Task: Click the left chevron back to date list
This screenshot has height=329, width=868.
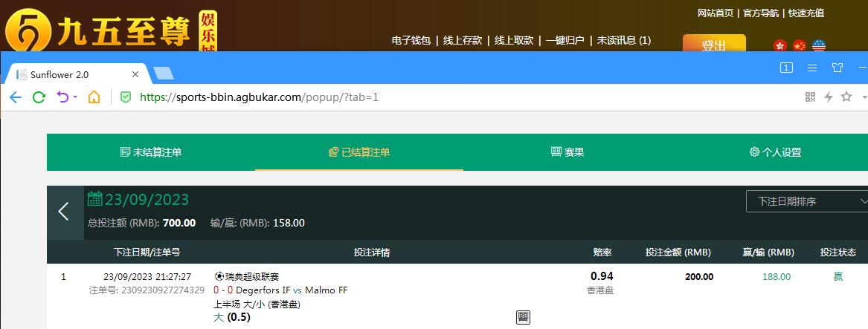Action: [x=64, y=211]
